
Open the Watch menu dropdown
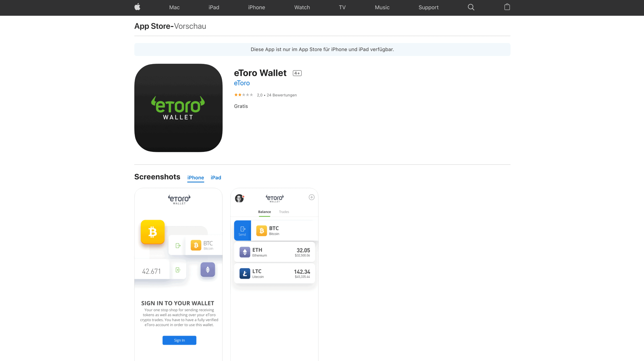(302, 7)
